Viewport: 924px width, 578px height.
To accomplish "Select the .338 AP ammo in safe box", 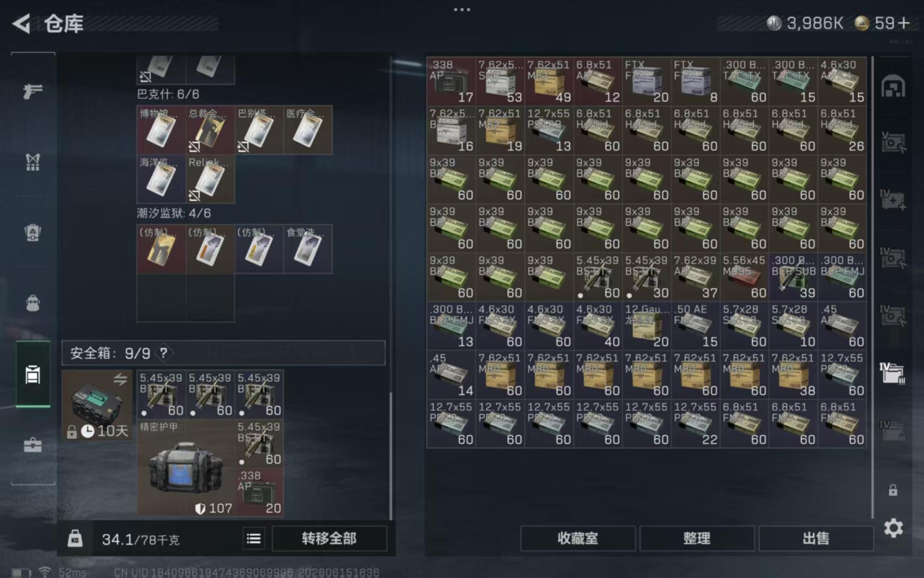I will click(259, 492).
